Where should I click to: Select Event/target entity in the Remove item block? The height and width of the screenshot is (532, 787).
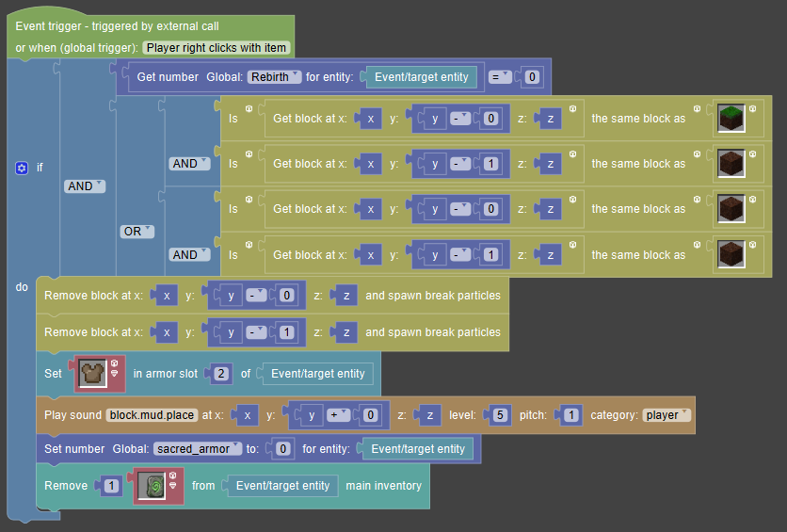283,485
